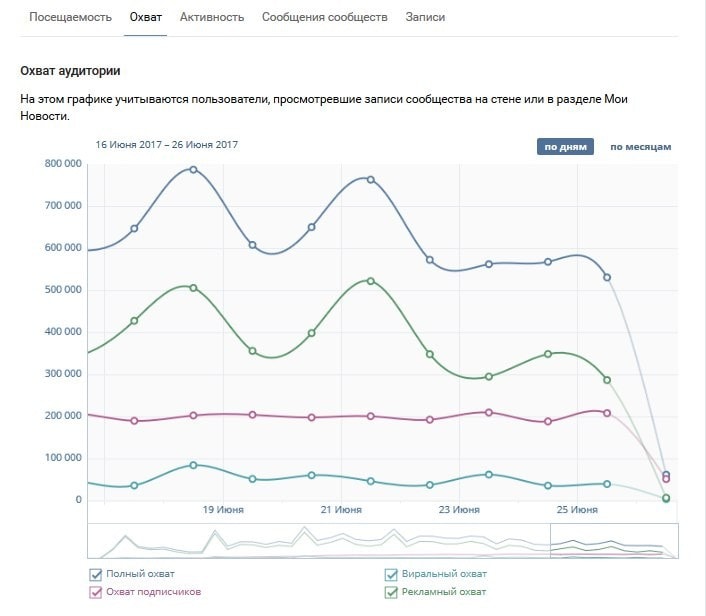The width and height of the screenshot is (706, 616).
Task: Pick the purple line point above 23 Июня
Action: [488, 412]
